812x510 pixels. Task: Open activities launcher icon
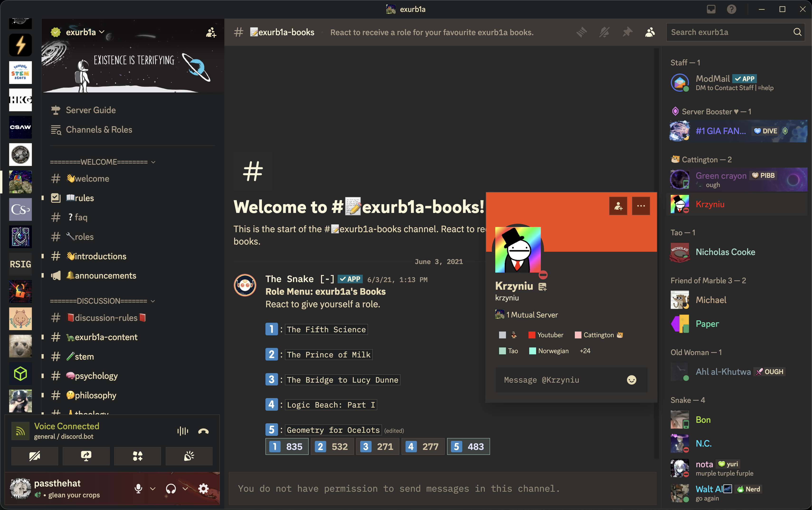pos(137,456)
